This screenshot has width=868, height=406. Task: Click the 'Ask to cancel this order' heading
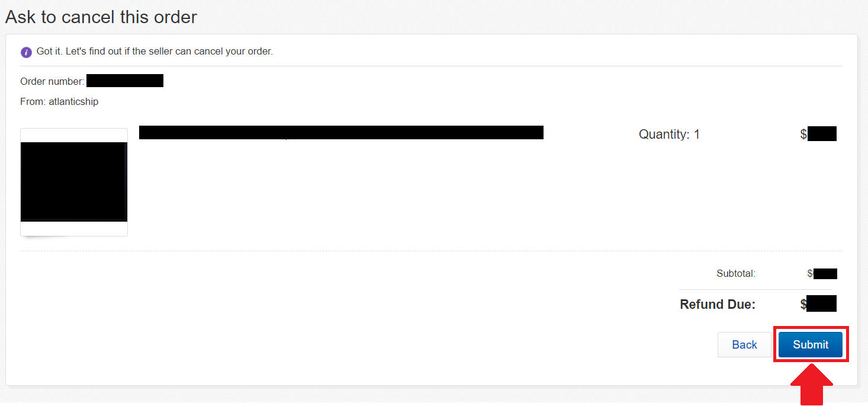coord(101,17)
